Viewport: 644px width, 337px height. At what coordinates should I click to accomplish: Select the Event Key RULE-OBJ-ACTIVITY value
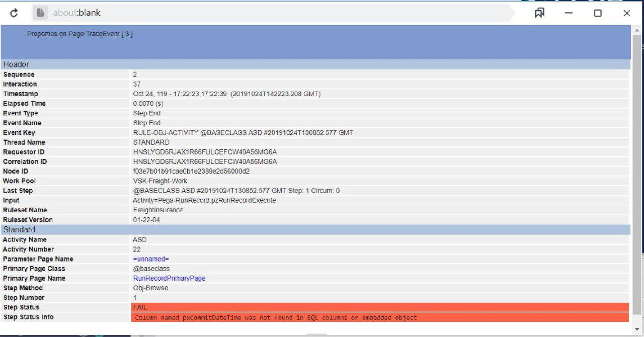pos(243,133)
